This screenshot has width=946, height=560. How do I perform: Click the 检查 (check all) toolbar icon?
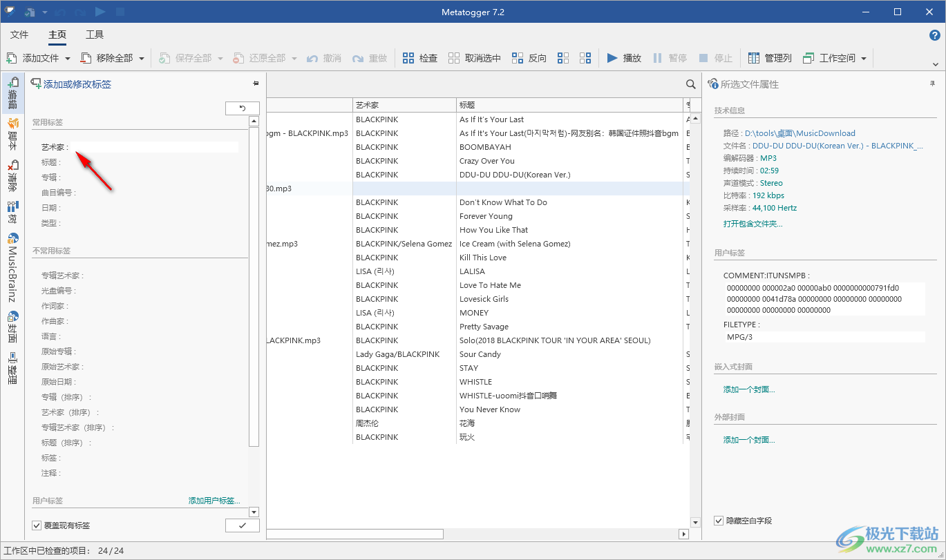coord(408,58)
